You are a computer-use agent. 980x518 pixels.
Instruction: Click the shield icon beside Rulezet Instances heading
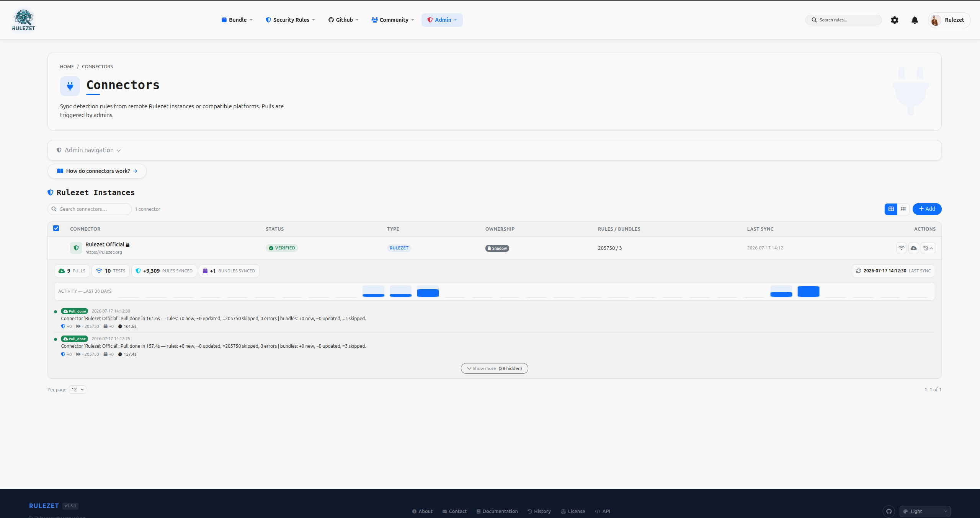51,192
